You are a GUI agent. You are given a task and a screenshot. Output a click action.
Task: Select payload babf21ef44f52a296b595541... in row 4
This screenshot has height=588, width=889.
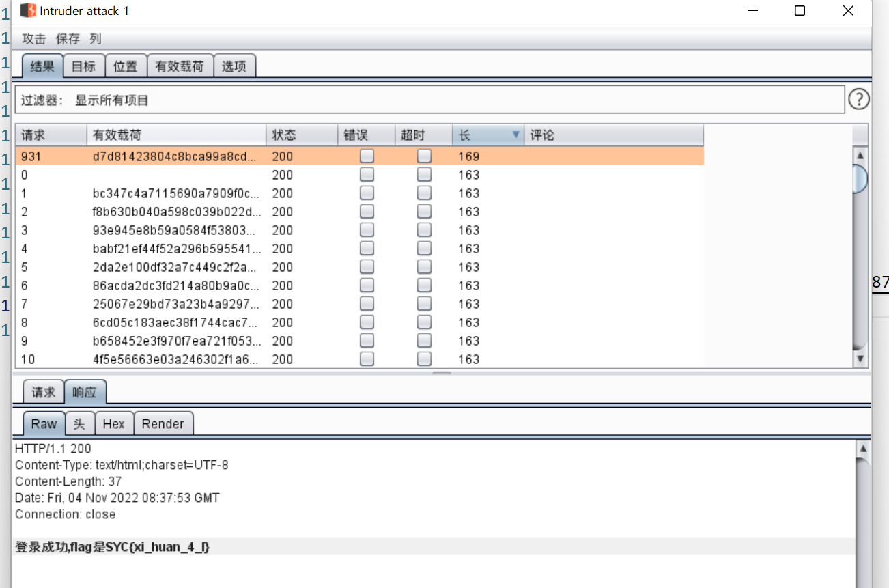176,249
